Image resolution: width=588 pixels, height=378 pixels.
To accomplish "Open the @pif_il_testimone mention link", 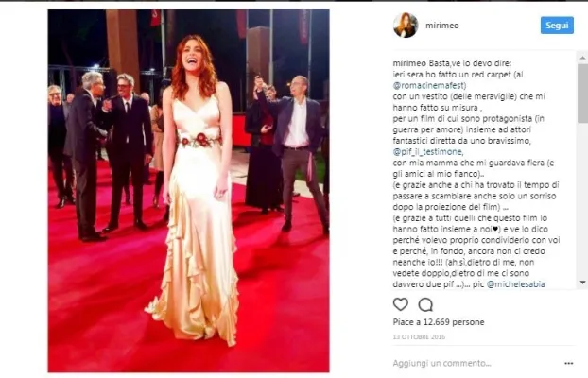I will (x=428, y=152).
